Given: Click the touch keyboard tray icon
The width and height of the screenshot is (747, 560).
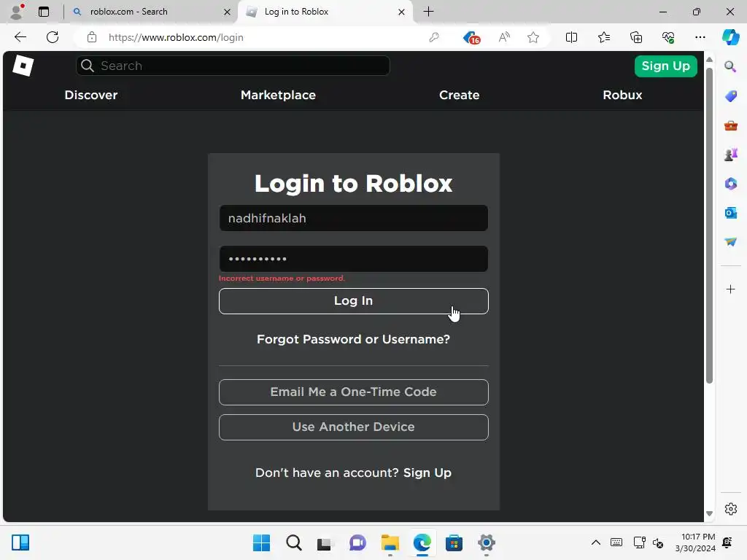Looking at the screenshot, I should coord(616,542).
